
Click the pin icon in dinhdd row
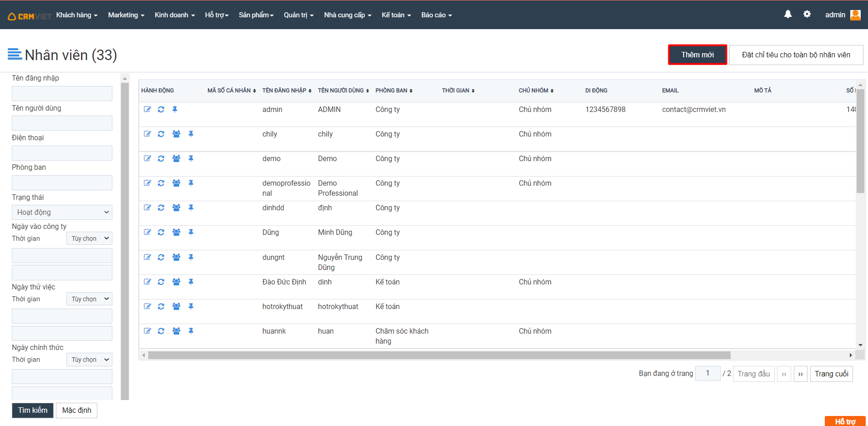pyautogui.click(x=191, y=208)
